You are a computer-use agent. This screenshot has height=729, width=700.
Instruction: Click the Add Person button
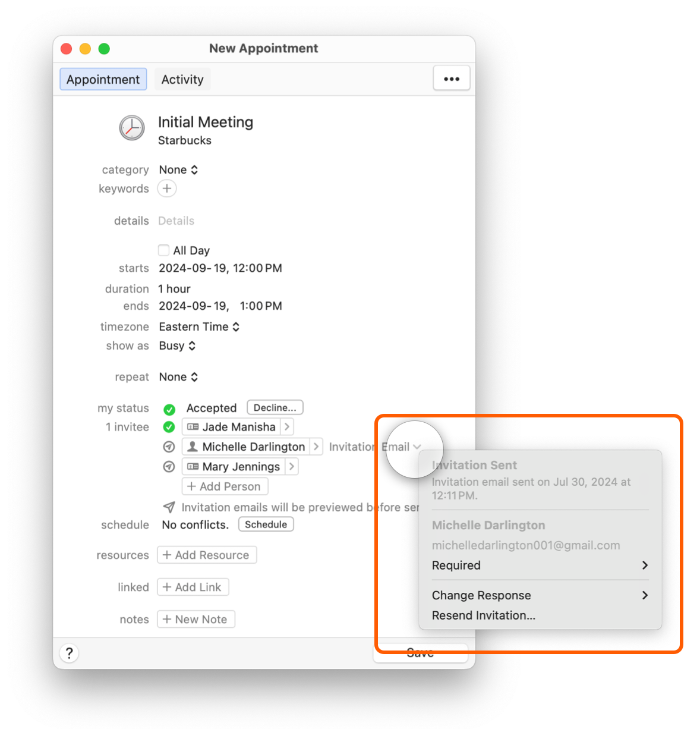click(224, 486)
